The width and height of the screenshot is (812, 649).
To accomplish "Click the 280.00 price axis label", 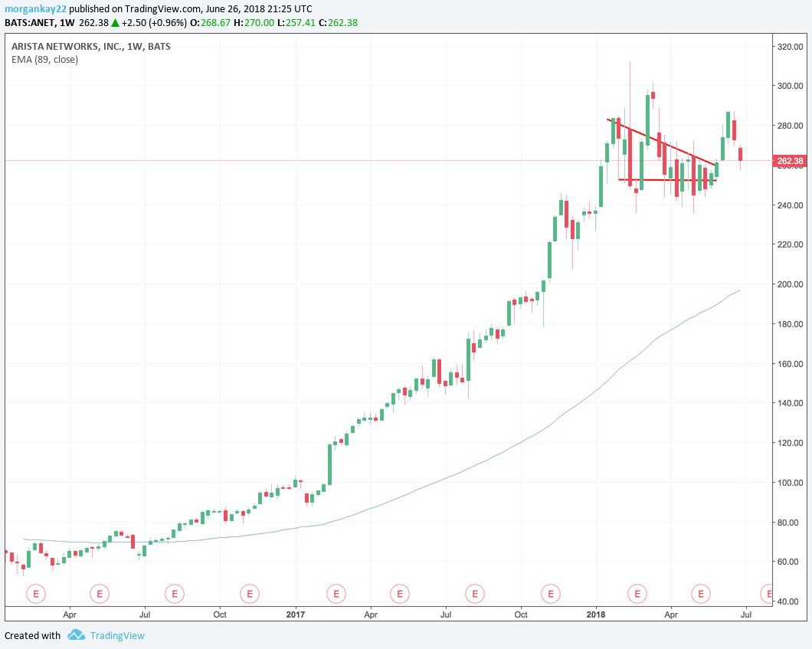I will [x=791, y=126].
